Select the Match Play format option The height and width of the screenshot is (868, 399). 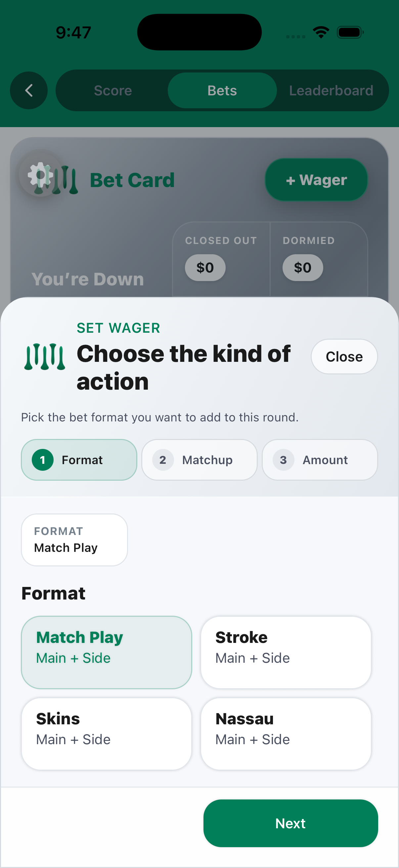107,652
